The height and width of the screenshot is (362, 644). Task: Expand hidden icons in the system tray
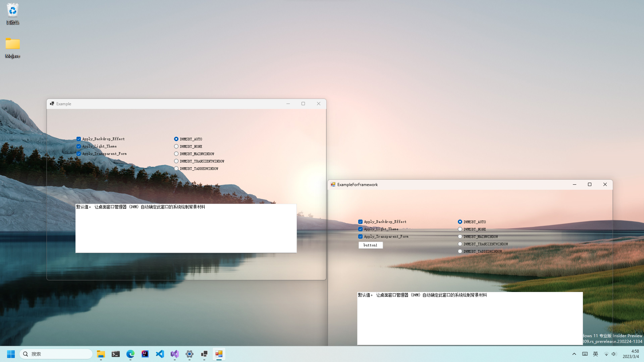574,354
